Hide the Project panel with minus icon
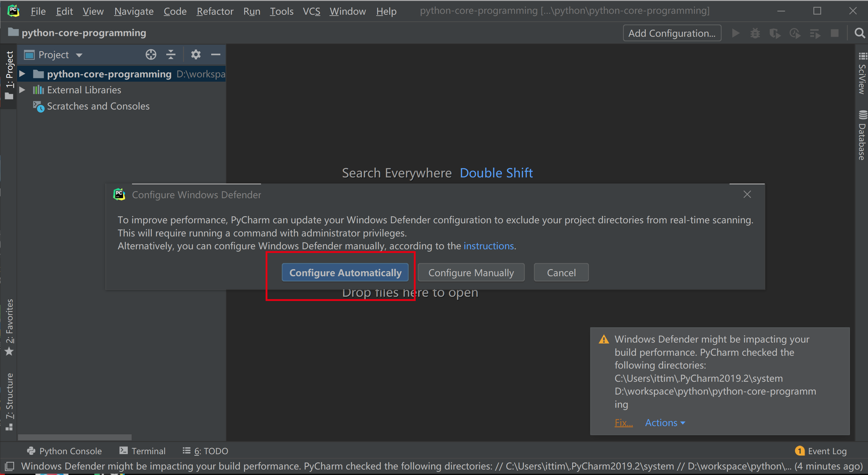This screenshot has width=868, height=475. point(216,54)
